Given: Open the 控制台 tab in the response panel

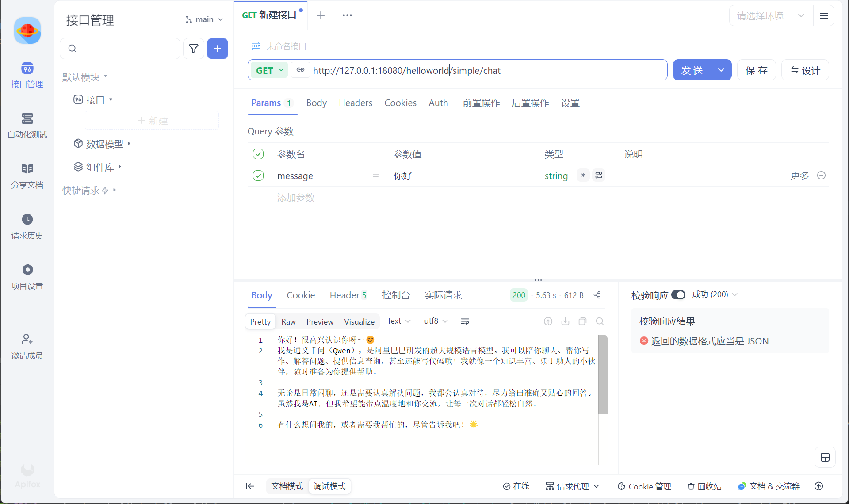Looking at the screenshot, I should coord(397,295).
